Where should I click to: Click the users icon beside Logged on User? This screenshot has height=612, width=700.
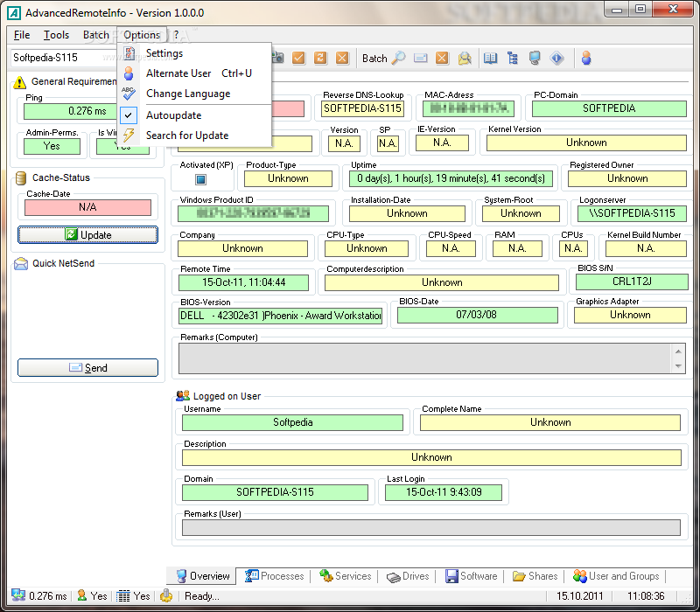point(183,396)
